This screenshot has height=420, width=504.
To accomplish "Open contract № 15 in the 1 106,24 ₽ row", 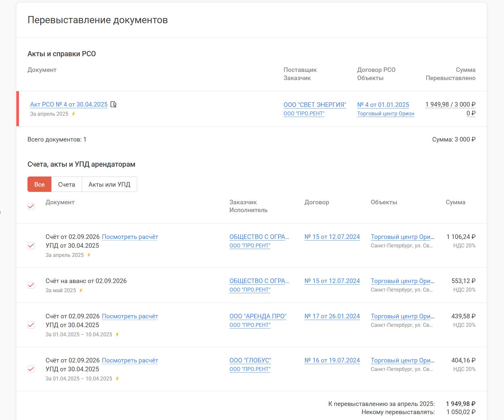I will [x=332, y=237].
